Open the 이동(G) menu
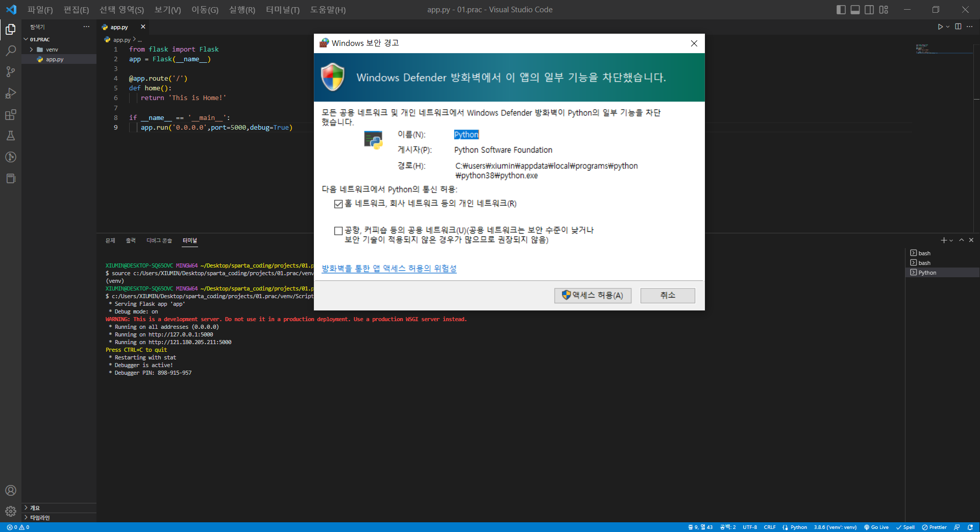 point(205,10)
